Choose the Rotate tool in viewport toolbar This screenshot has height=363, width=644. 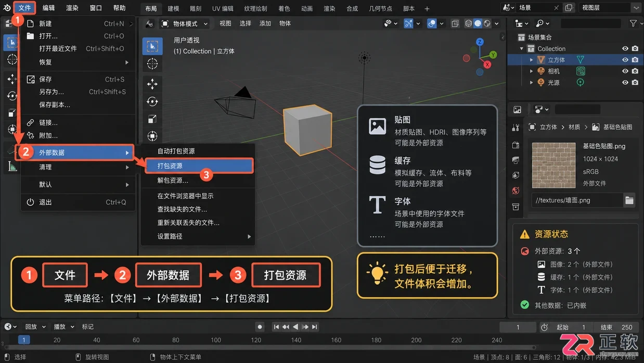[x=152, y=102]
